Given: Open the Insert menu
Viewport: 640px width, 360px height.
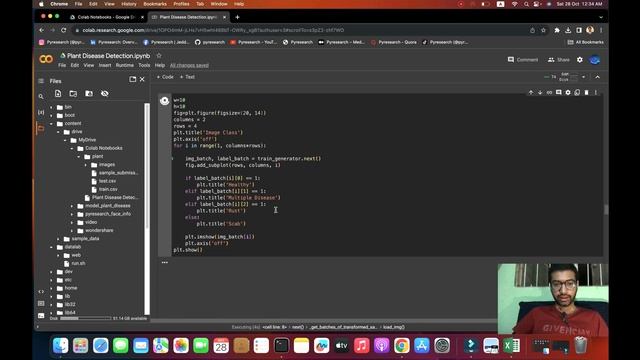Looking at the screenshot, I should pyautogui.click(x=105, y=65).
